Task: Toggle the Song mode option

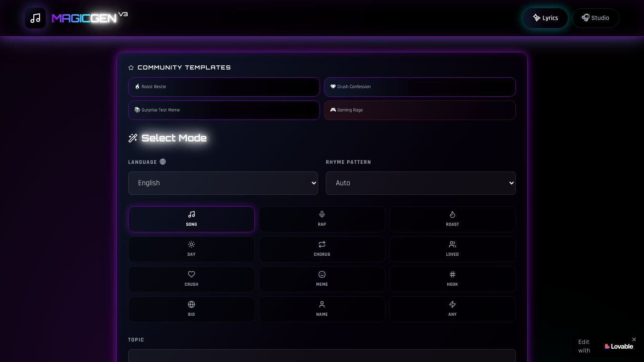Action: 191,219
